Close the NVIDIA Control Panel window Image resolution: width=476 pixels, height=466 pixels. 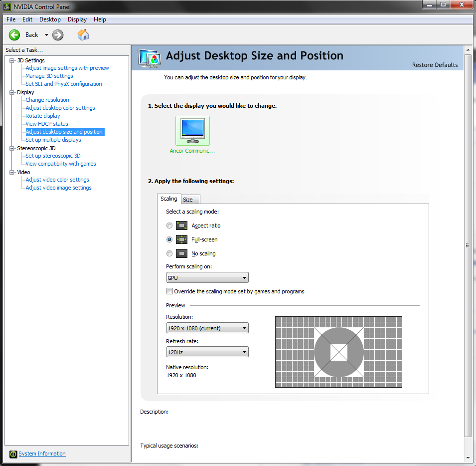click(462, 5)
